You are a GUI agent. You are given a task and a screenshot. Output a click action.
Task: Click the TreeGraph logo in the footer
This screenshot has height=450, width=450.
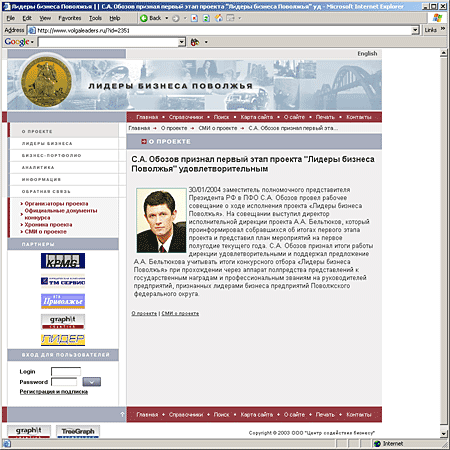click(78, 431)
